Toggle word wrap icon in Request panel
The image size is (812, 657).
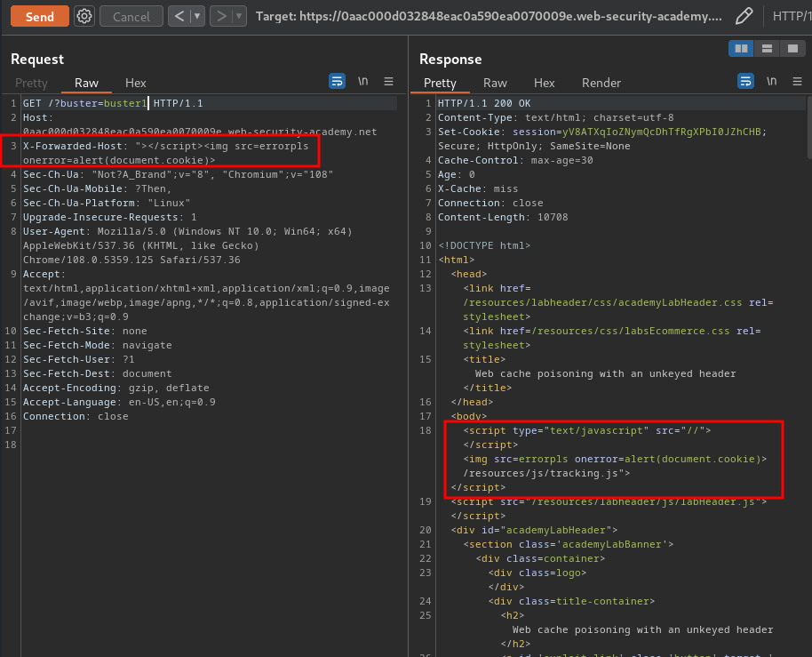click(337, 82)
